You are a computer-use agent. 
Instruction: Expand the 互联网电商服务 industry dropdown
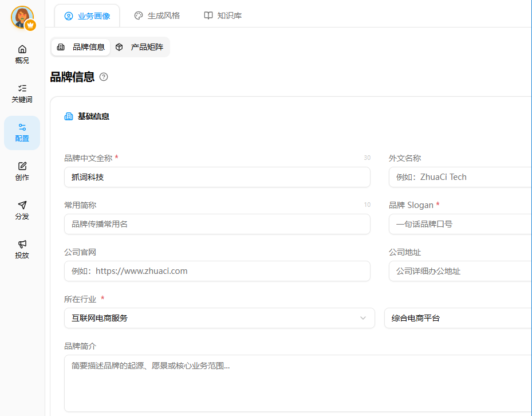click(219, 318)
